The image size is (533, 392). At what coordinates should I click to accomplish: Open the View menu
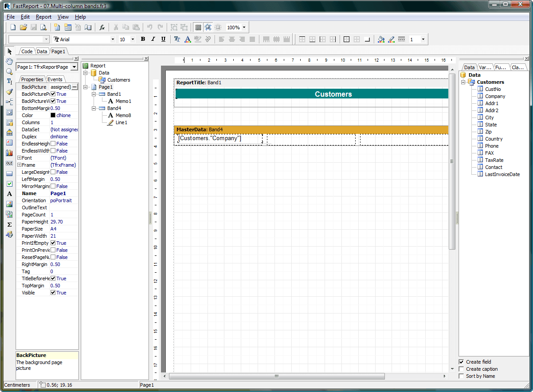coord(63,17)
